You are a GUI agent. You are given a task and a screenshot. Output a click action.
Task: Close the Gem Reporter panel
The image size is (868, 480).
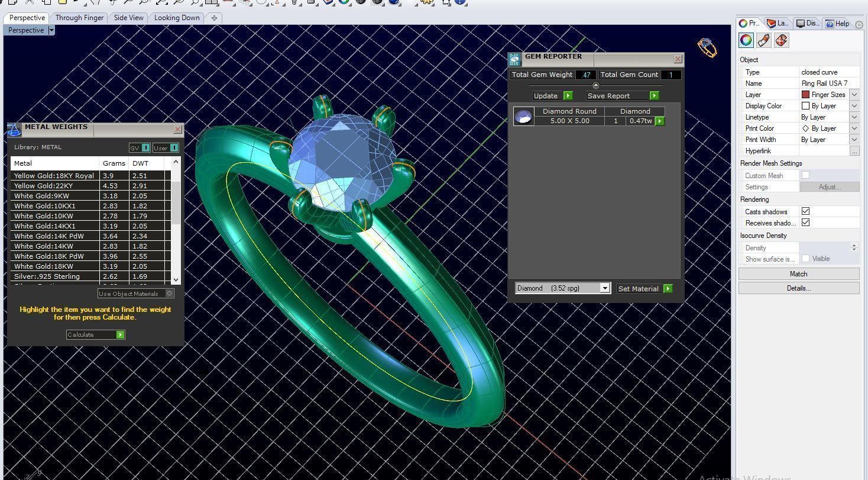point(678,59)
